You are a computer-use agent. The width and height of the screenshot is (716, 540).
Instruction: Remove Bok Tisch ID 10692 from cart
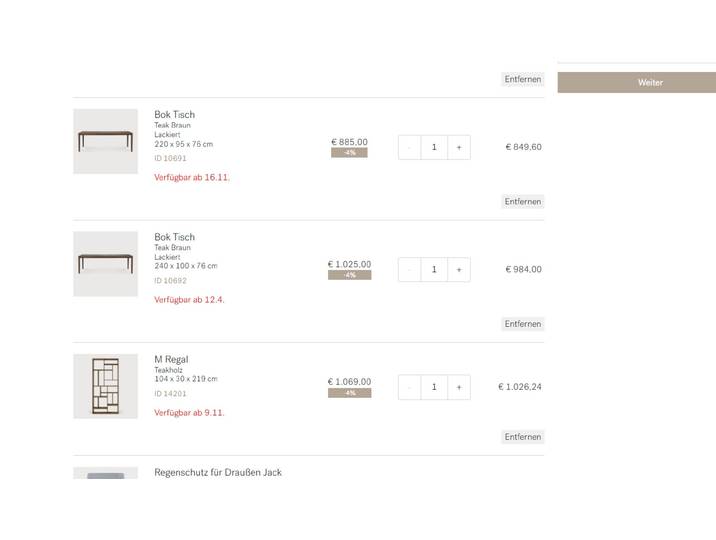tap(523, 324)
